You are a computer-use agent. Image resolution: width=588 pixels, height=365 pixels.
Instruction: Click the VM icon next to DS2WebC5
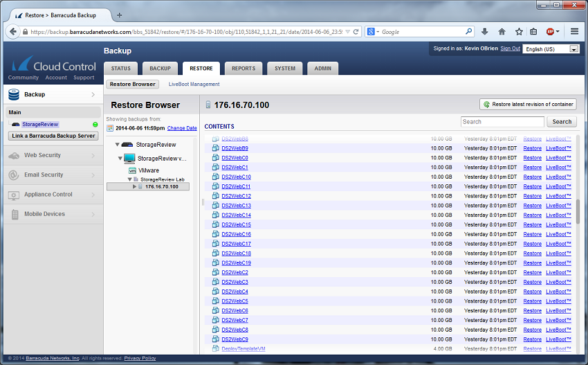coord(216,301)
